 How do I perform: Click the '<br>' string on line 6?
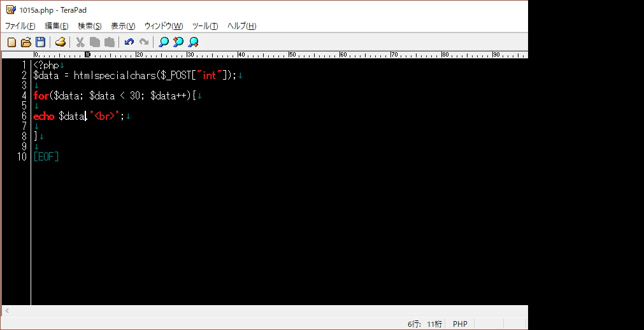click(104, 117)
